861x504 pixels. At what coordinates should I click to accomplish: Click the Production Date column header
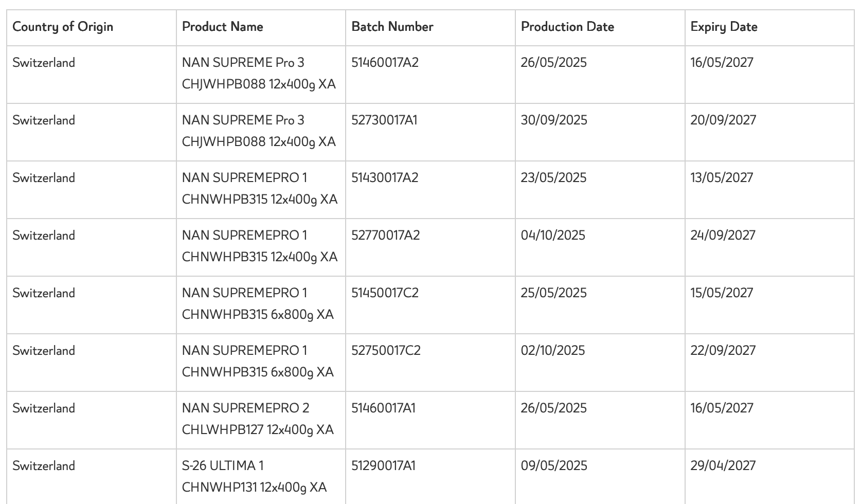(567, 27)
